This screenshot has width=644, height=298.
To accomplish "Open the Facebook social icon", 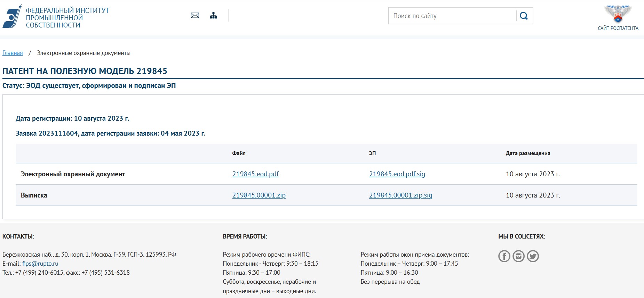I will 504,256.
